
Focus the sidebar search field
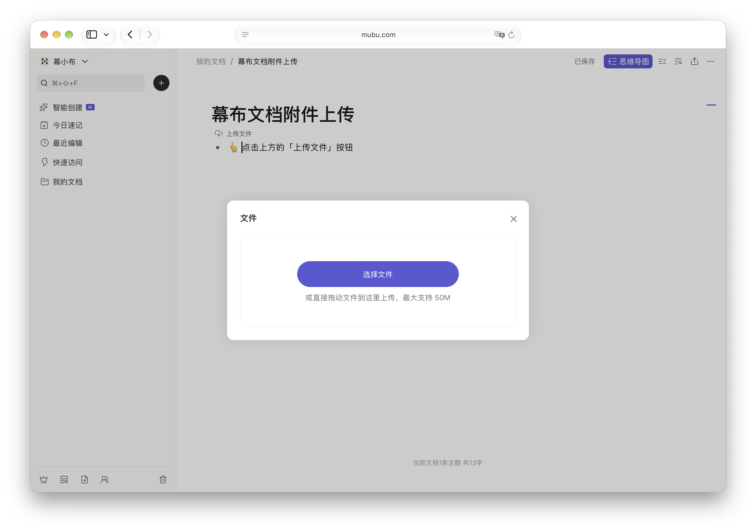click(91, 83)
